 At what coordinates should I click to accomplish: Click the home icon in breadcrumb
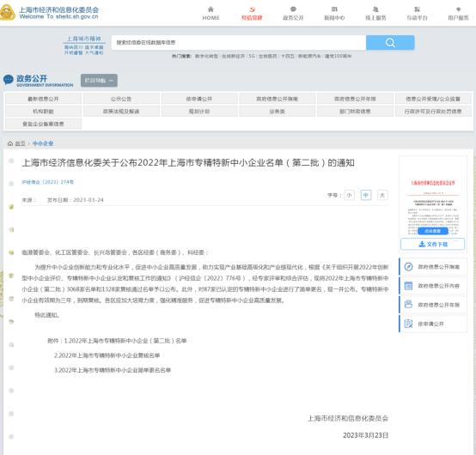point(10,143)
